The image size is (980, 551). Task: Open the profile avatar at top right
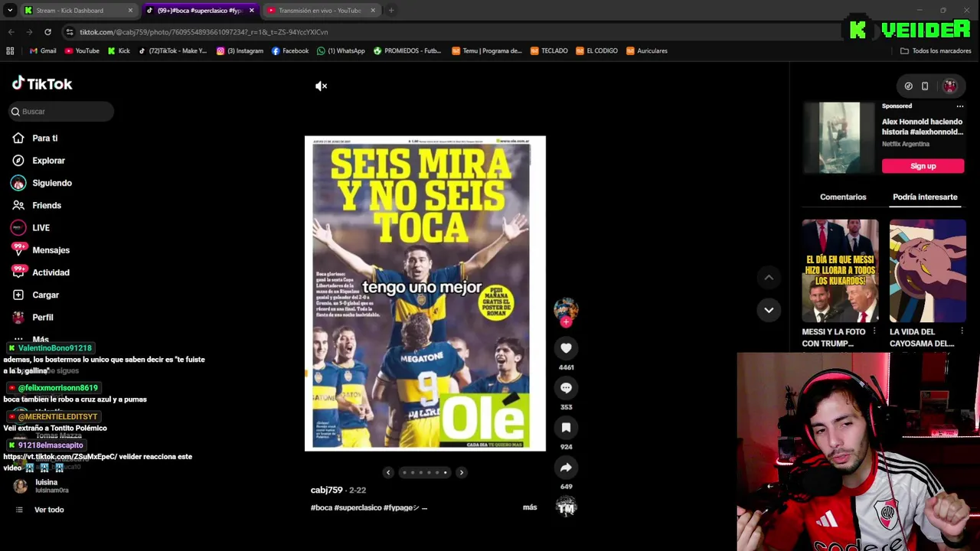pos(949,86)
